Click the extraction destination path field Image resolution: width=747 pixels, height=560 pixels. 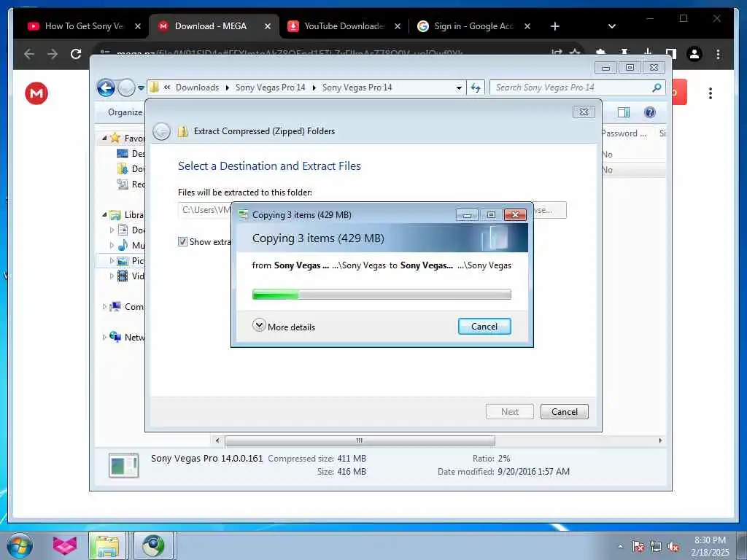[205, 210]
